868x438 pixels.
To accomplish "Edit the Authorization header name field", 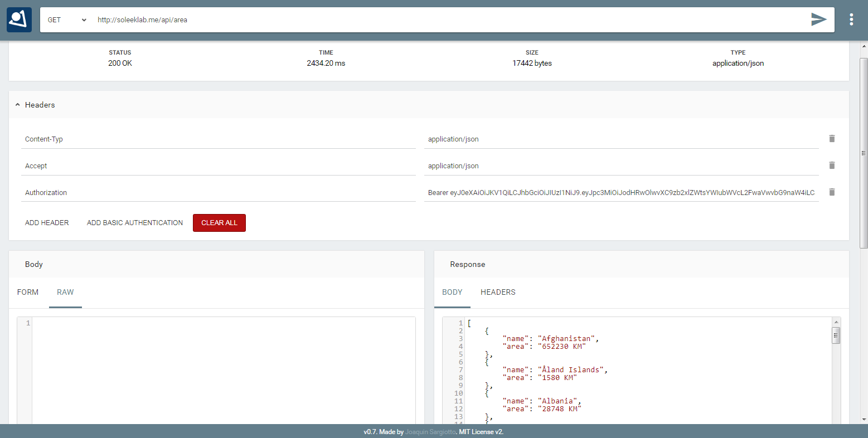I will 219,193.
